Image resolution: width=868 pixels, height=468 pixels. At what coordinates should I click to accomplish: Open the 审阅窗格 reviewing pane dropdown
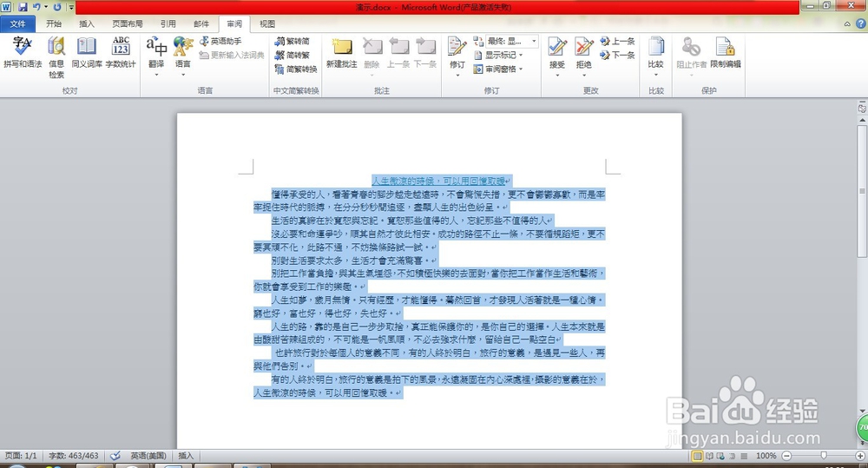click(498, 69)
